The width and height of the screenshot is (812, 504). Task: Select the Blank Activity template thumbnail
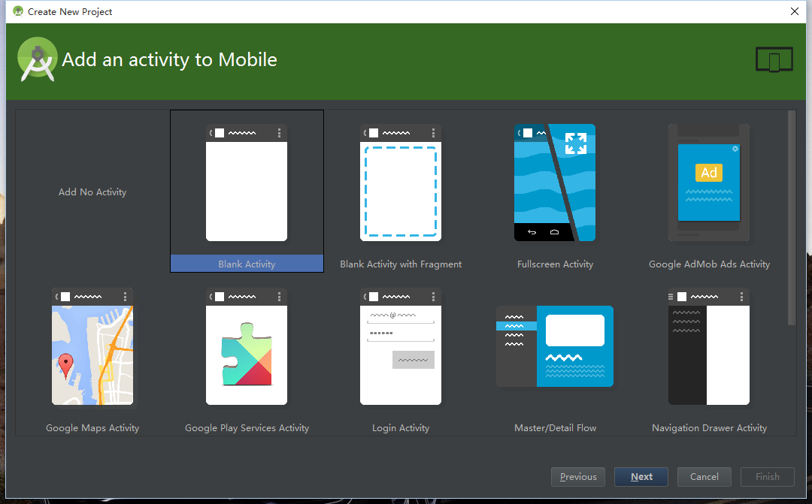pos(247,183)
